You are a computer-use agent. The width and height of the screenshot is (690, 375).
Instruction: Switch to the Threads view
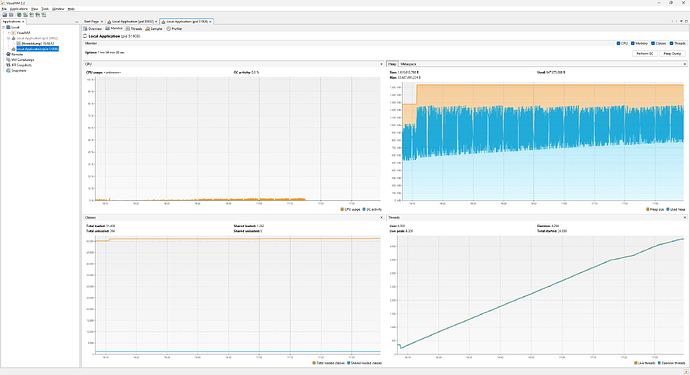point(134,29)
